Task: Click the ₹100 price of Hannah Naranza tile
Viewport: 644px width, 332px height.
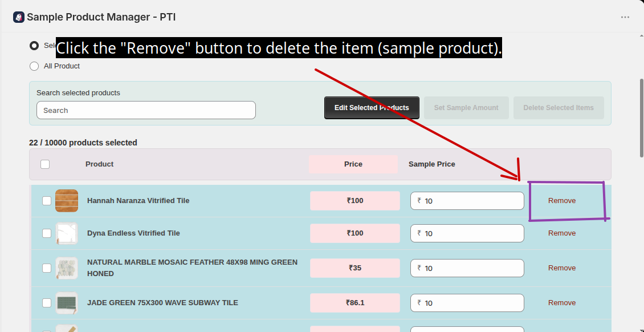Action: (x=355, y=201)
